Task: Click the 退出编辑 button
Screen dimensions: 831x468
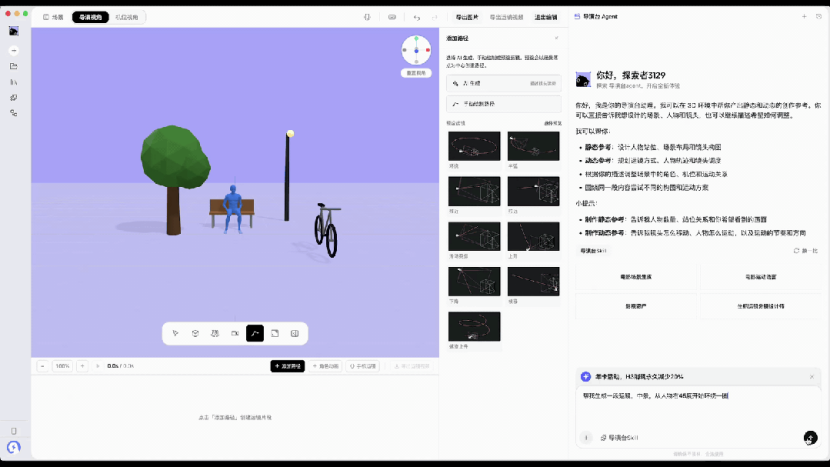Action: [546, 17]
